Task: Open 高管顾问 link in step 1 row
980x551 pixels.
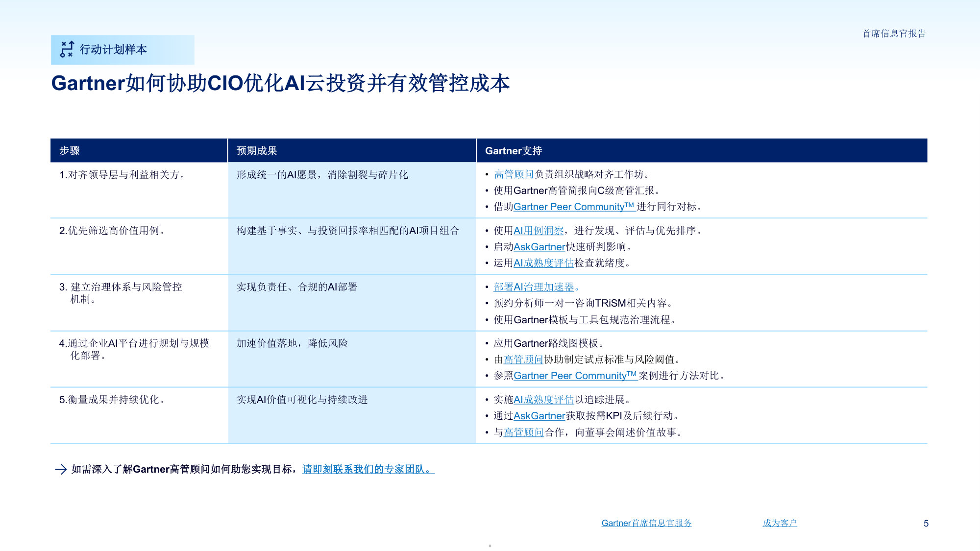Action: tap(514, 174)
